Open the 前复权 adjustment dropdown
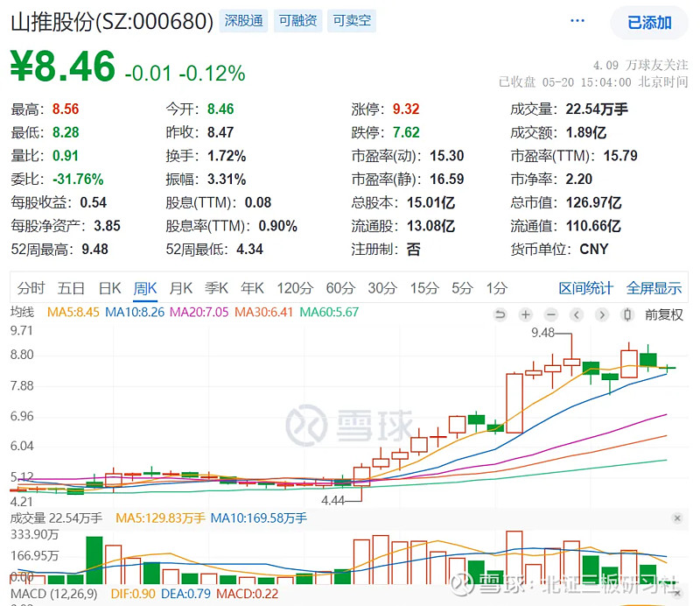Screen dimensions: 700x606 pyautogui.click(x=664, y=314)
